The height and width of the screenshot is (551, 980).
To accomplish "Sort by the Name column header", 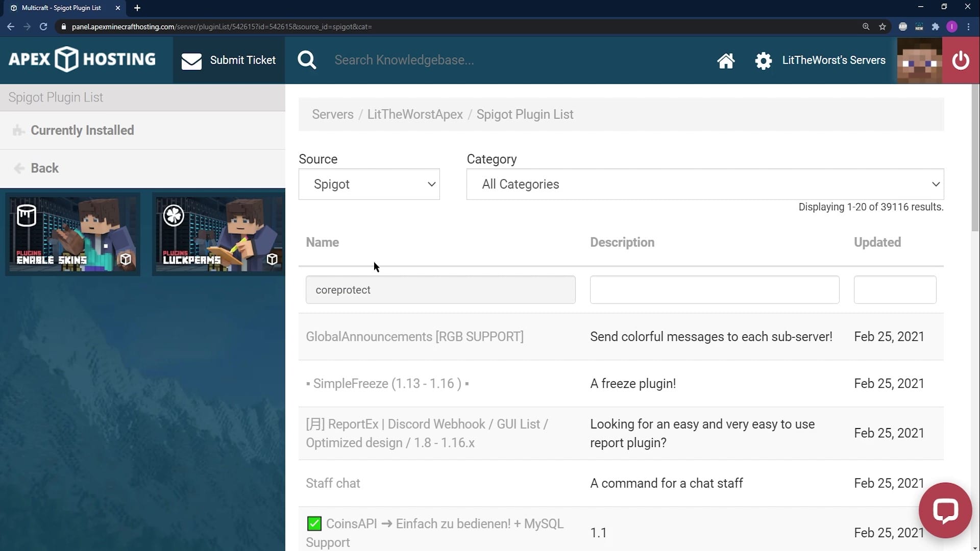I will pos(322,242).
